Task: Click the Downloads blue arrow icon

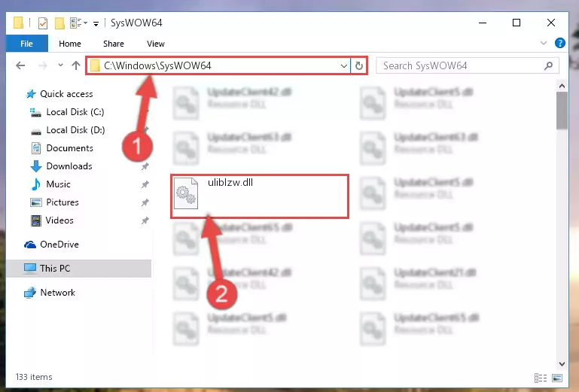Action: (x=36, y=166)
